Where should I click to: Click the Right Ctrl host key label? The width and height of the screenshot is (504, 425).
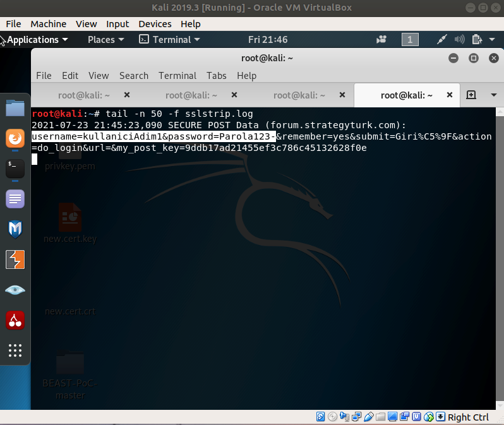[468, 417]
